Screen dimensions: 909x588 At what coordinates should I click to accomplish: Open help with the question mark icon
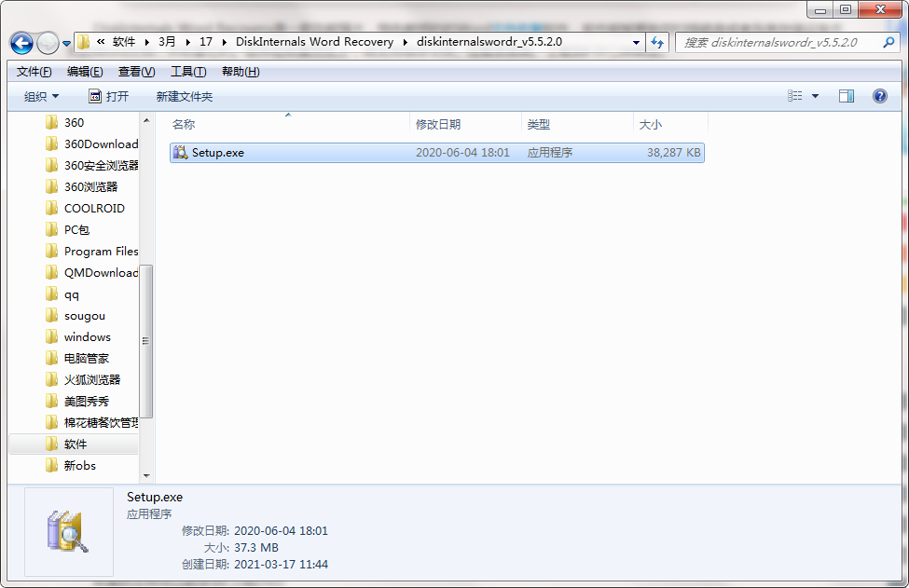click(x=879, y=96)
